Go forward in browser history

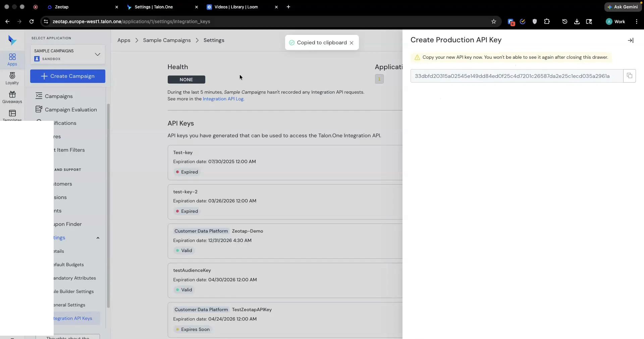[x=19, y=21]
